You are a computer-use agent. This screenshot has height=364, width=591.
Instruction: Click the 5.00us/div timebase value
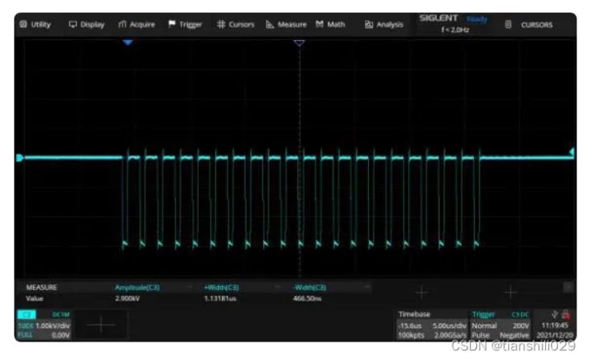(449, 326)
